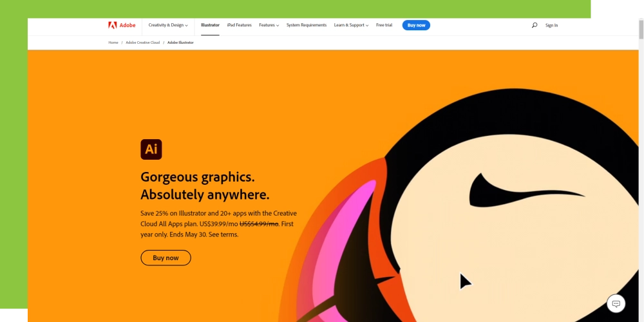
Task: Go to Home breadcrumb
Action: [x=113, y=43]
